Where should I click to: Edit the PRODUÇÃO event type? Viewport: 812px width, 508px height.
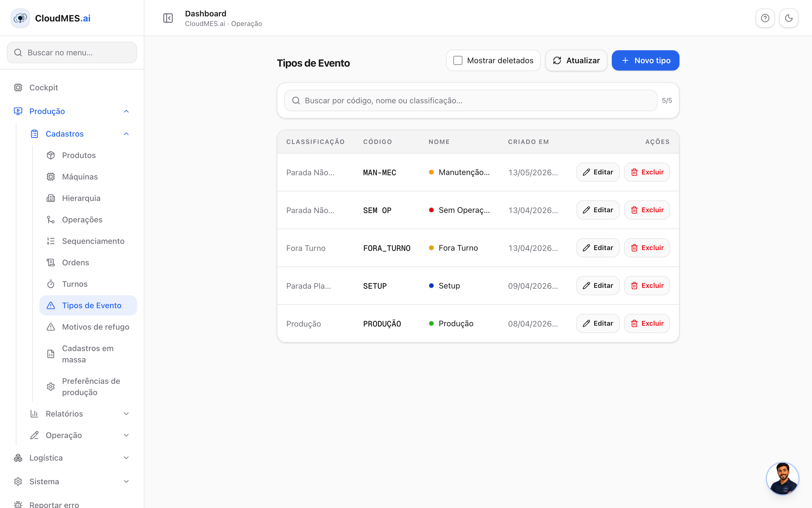(598, 323)
